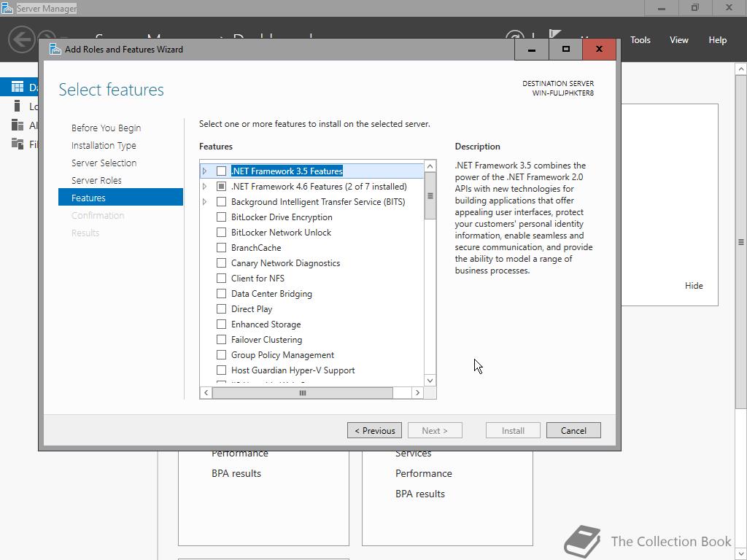Open the Help menu
The width and height of the screenshot is (747, 560).
pyautogui.click(x=717, y=40)
